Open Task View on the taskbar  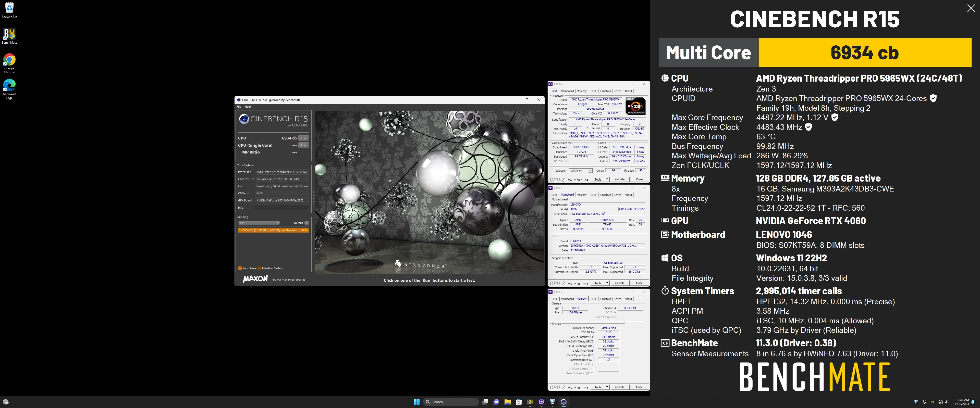tap(485, 402)
